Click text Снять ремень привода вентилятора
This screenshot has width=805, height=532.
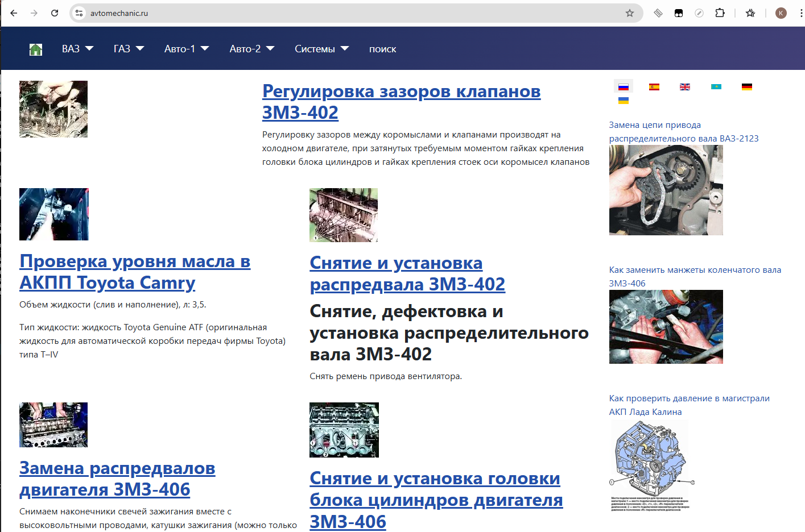click(386, 376)
